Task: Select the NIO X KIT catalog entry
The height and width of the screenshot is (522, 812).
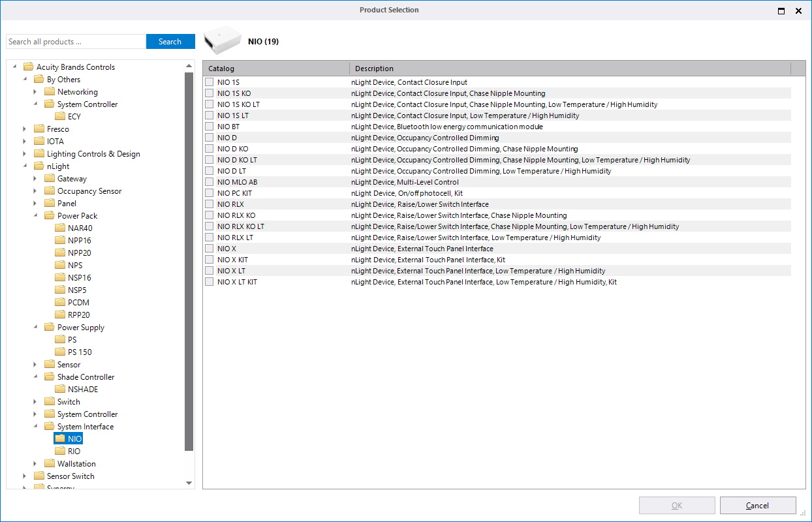Action: pyautogui.click(x=233, y=260)
